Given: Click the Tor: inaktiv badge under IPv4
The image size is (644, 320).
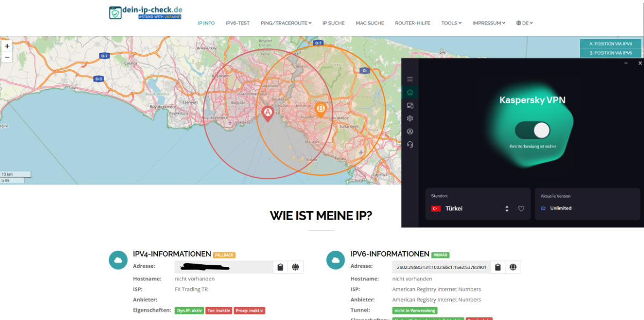Looking at the screenshot, I should pyautogui.click(x=219, y=310).
